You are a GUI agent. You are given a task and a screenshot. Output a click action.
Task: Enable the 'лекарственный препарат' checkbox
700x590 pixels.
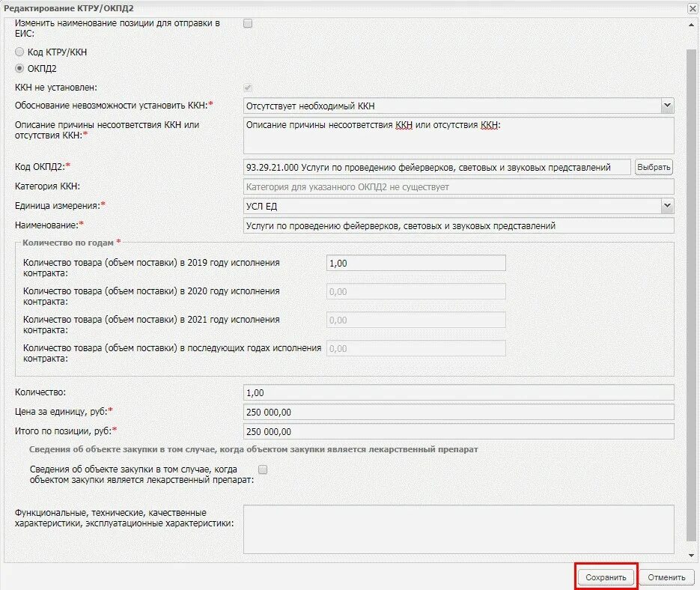point(263,469)
